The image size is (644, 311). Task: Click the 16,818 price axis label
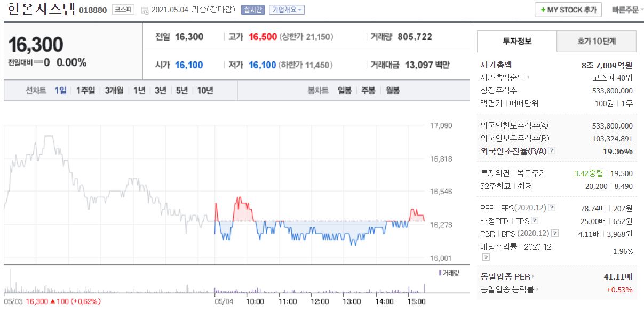[x=441, y=159]
